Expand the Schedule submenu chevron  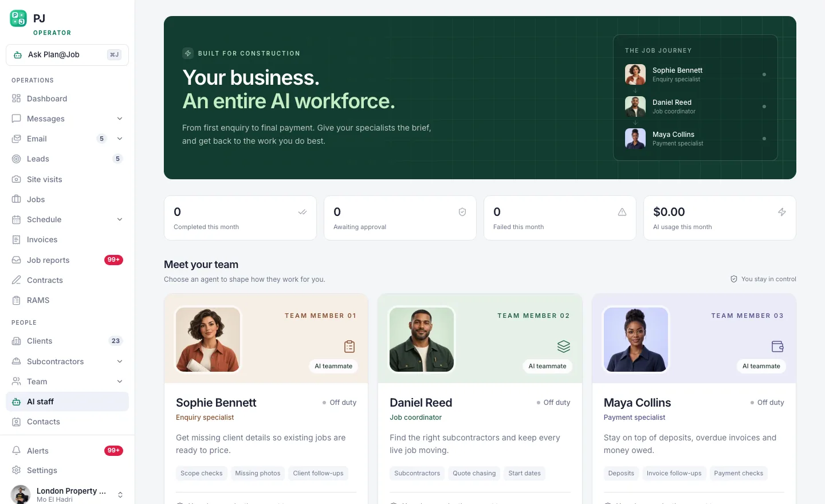[x=120, y=219]
